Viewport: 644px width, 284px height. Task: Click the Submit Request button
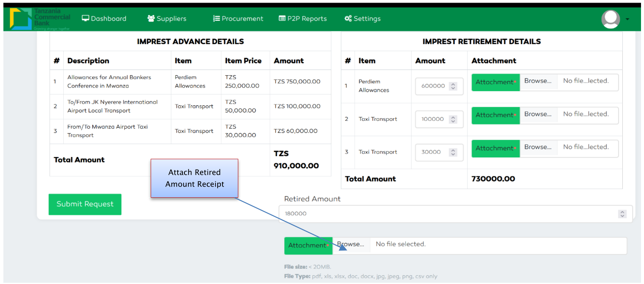point(85,204)
